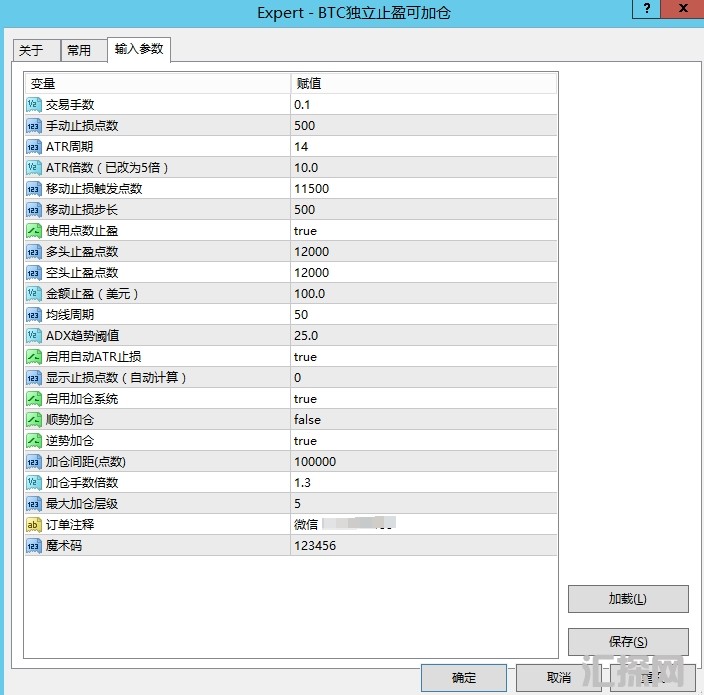Click the 赋值 column header
Image resolution: width=704 pixels, height=695 pixels.
click(423, 84)
